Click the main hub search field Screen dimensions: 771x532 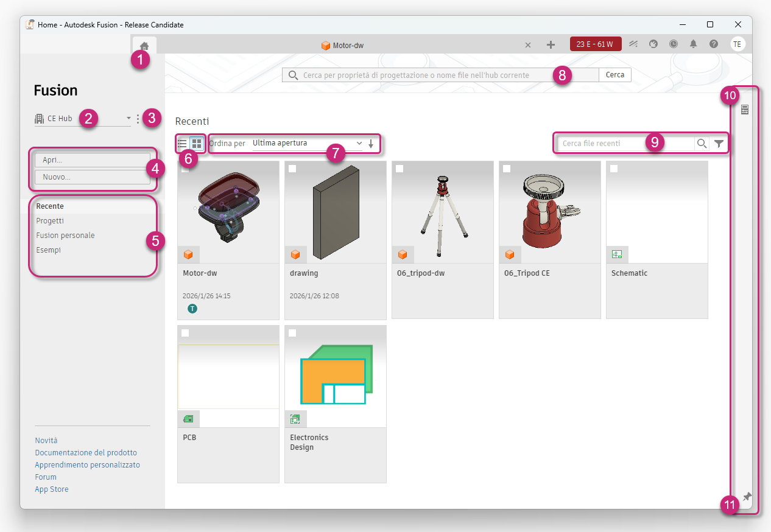pyautogui.click(x=441, y=75)
